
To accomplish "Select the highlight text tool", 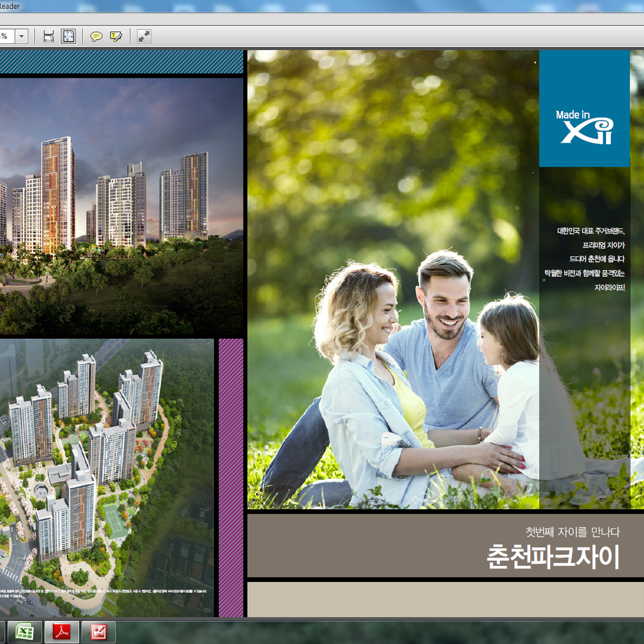I will [116, 37].
